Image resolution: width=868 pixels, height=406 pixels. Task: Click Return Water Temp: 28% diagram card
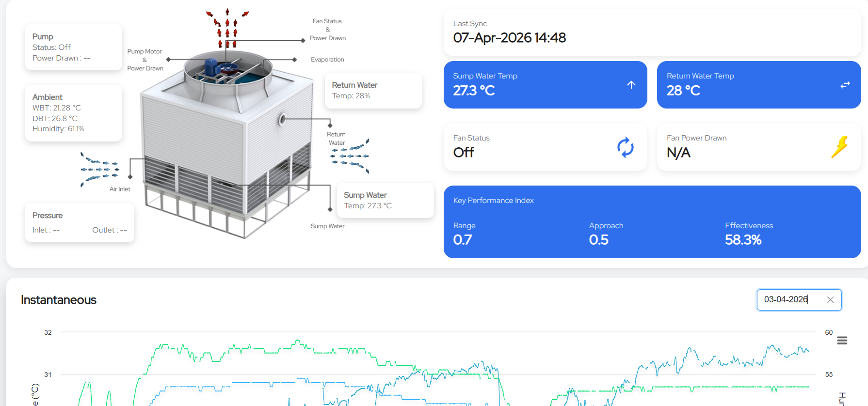[373, 91]
